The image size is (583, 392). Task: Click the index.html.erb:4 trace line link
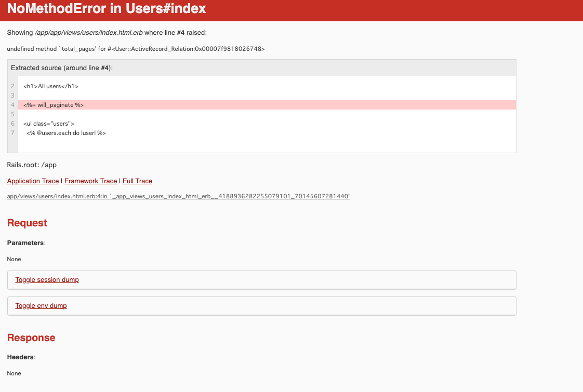(178, 196)
